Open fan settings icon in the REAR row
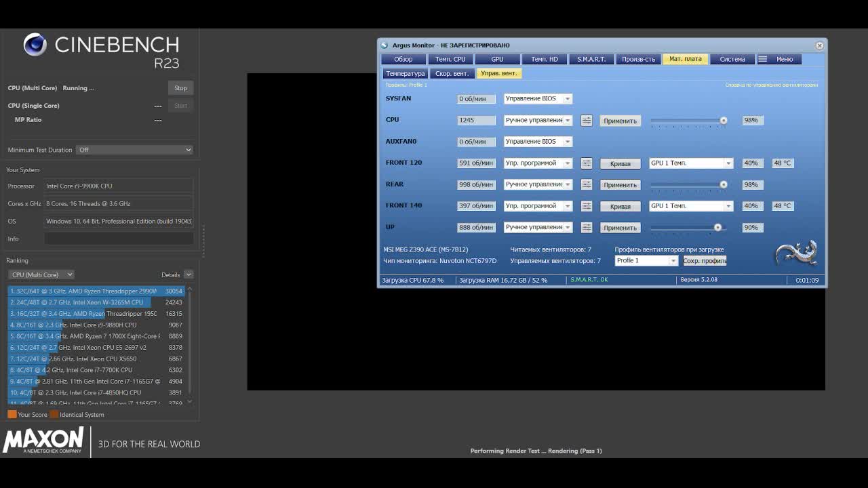 click(587, 184)
